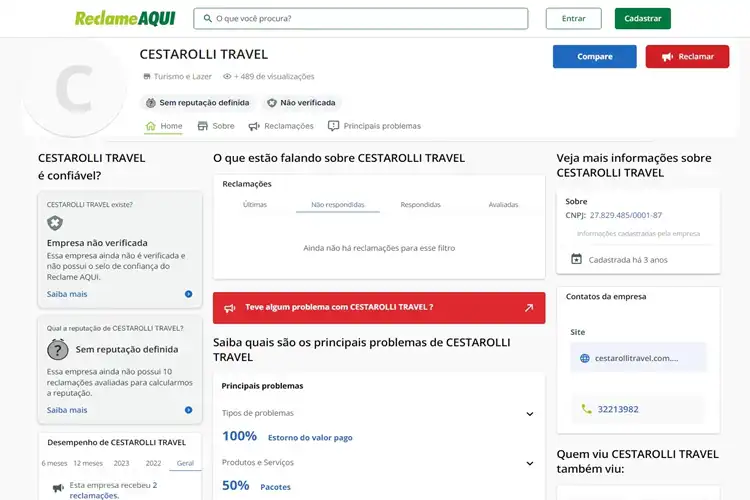Click the CNPJ number 27.829.485/0001-87
Screen dimensions: 750x500
(x=626, y=215)
